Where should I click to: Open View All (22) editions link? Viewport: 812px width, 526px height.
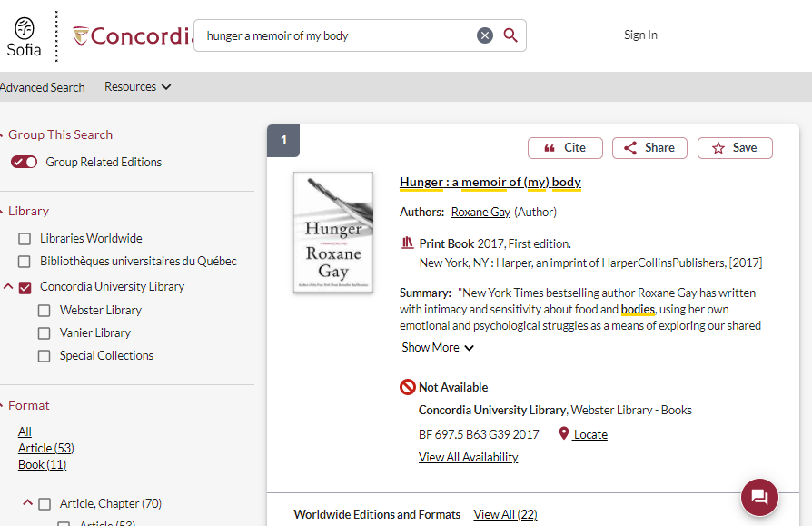[x=505, y=514]
